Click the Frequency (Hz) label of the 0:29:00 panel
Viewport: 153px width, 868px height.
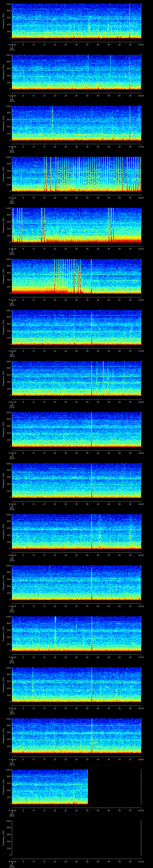[3, 276]
